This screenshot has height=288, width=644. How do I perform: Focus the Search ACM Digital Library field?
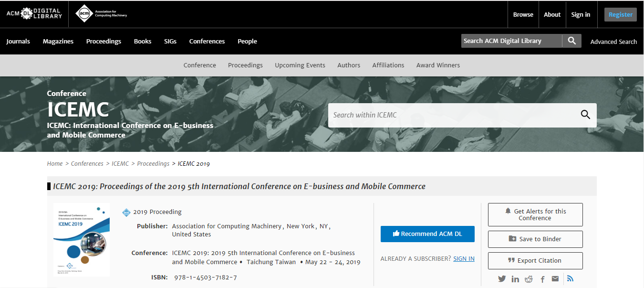coord(512,41)
